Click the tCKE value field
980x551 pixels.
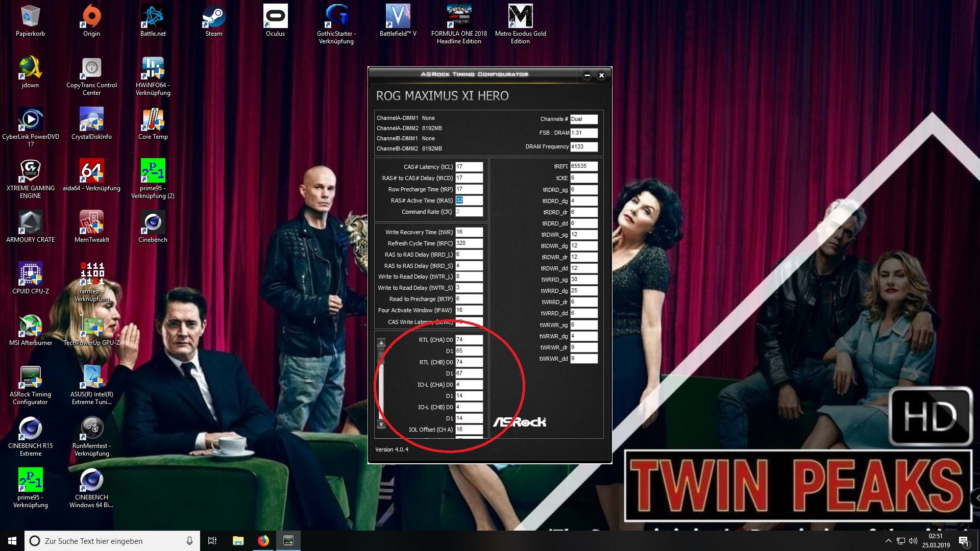point(583,178)
